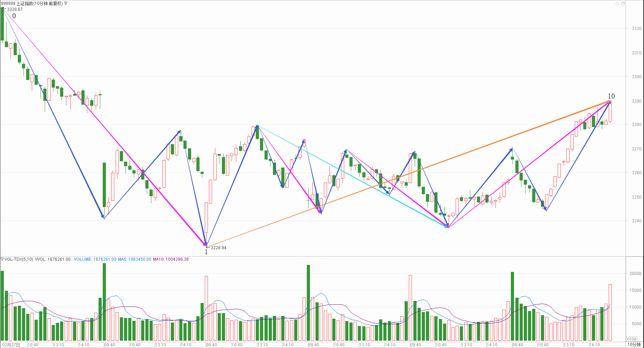Click the last red volume bar
The width and height of the screenshot is (644, 348).
[x=610, y=312]
